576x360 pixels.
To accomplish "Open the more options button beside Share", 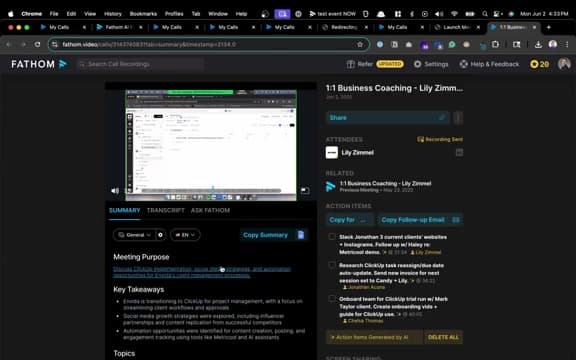I will (458, 118).
